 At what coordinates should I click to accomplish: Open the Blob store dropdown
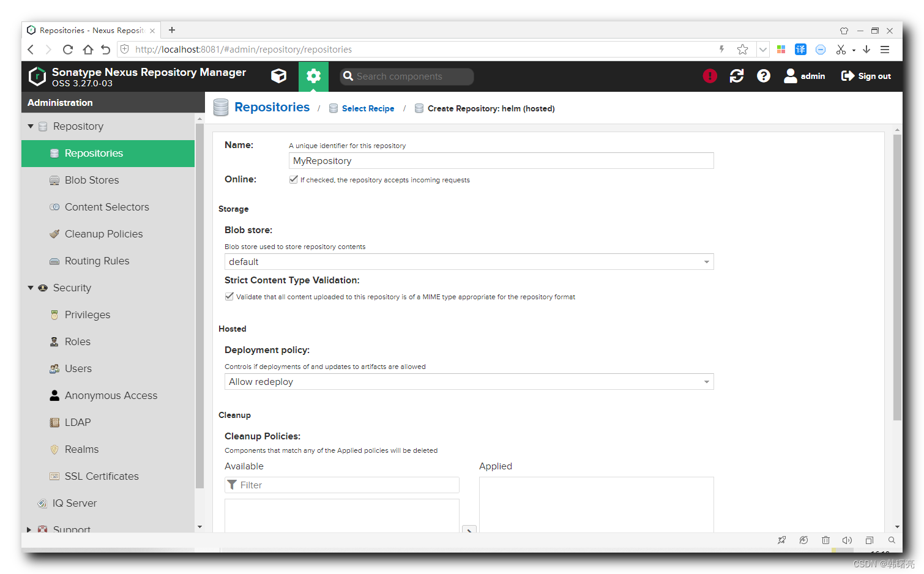click(x=469, y=262)
